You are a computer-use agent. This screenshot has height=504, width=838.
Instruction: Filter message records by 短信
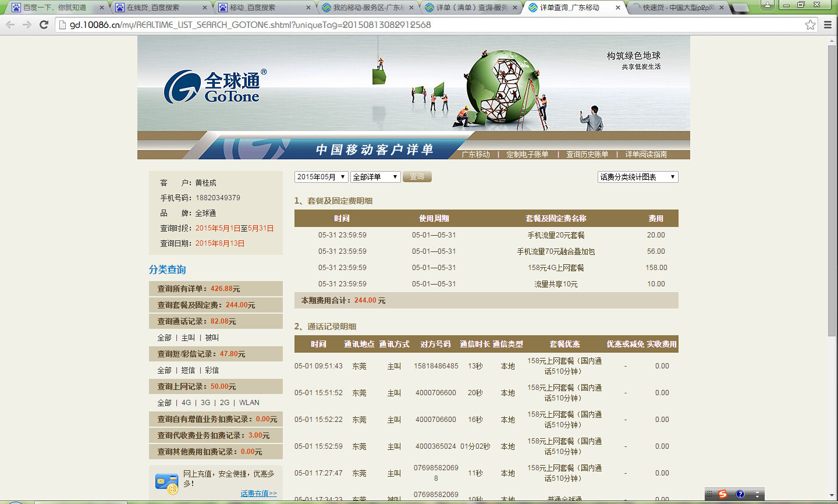tap(188, 370)
